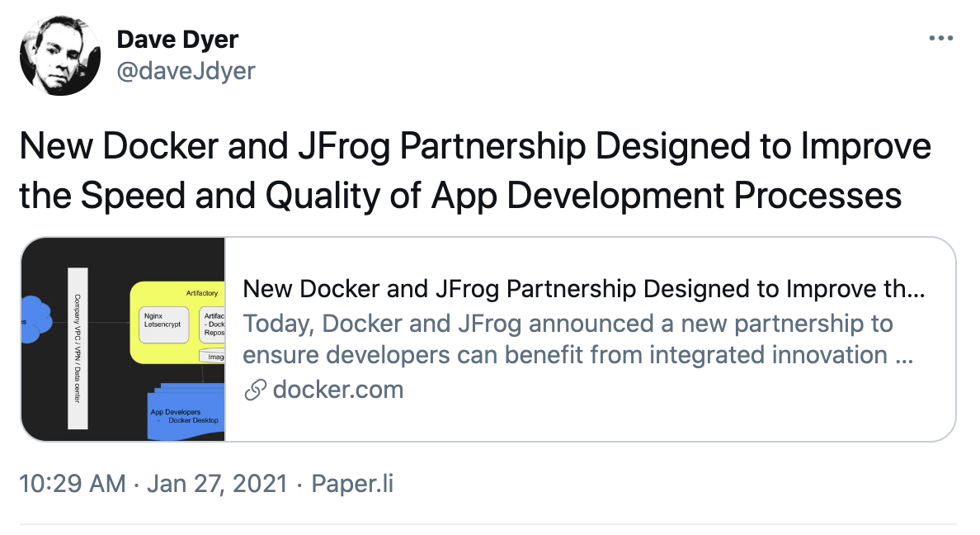The image size is (980, 535).
Task: Open the three-dot more options menu
Action: (941, 39)
